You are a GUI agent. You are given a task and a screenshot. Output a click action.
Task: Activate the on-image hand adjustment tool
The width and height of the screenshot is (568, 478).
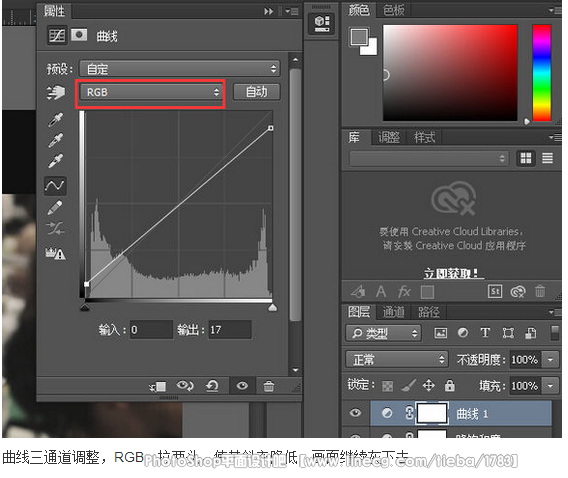point(56,92)
